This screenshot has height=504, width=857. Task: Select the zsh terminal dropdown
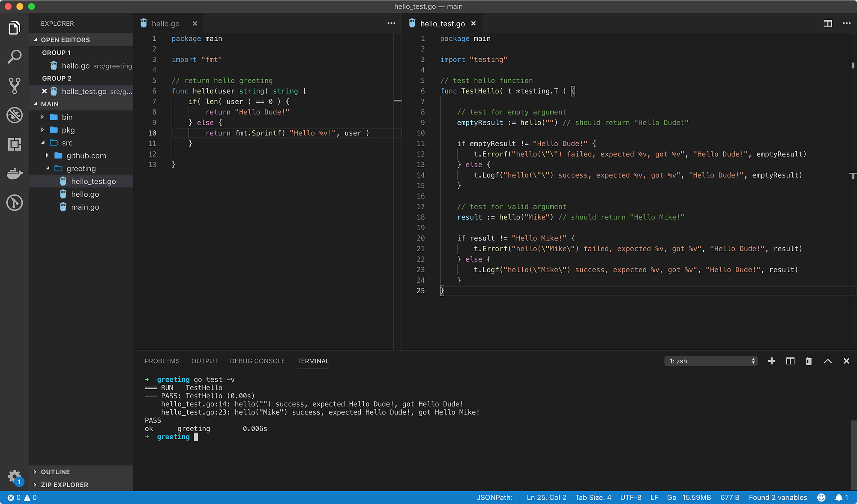[711, 361]
